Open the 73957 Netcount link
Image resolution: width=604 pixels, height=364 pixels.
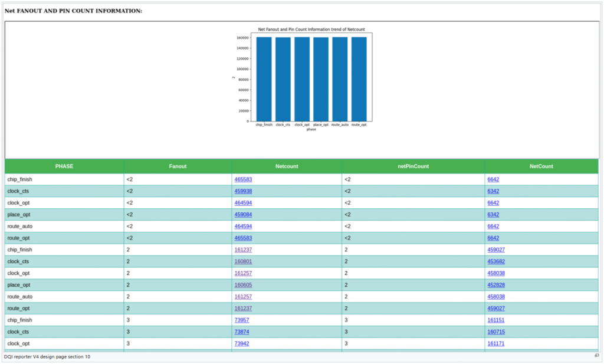pyautogui.click(x=241, y=320)
